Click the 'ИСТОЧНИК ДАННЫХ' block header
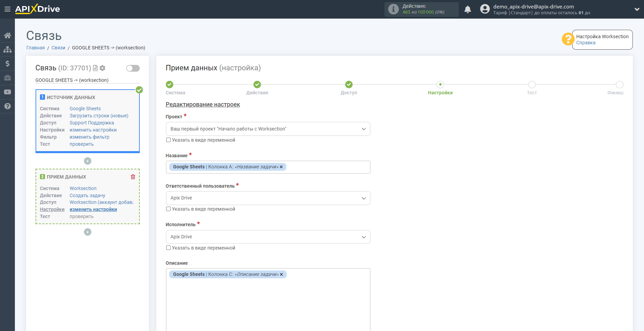This screenshot has height=331, width=644. [x=71, y=97]
